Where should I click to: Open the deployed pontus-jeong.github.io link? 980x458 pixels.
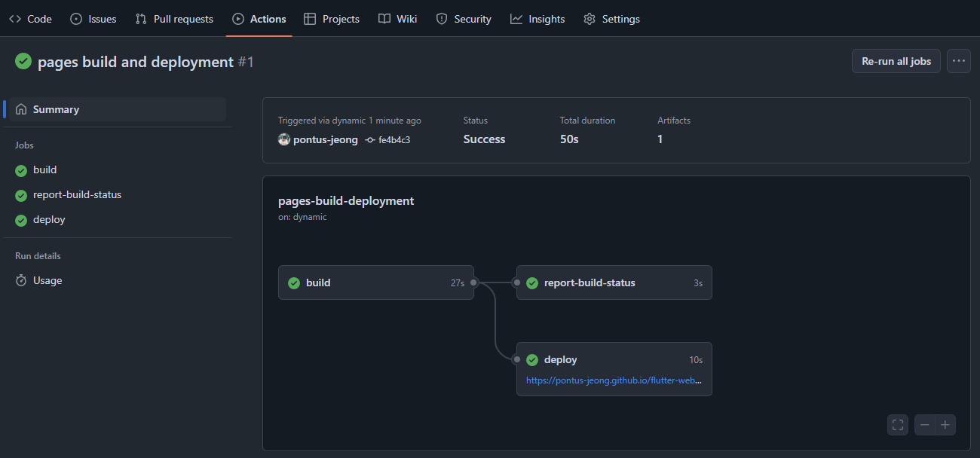click(614, 380)
